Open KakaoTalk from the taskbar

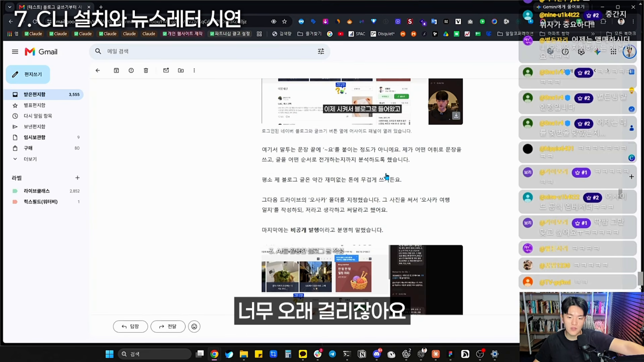point(303,354)
